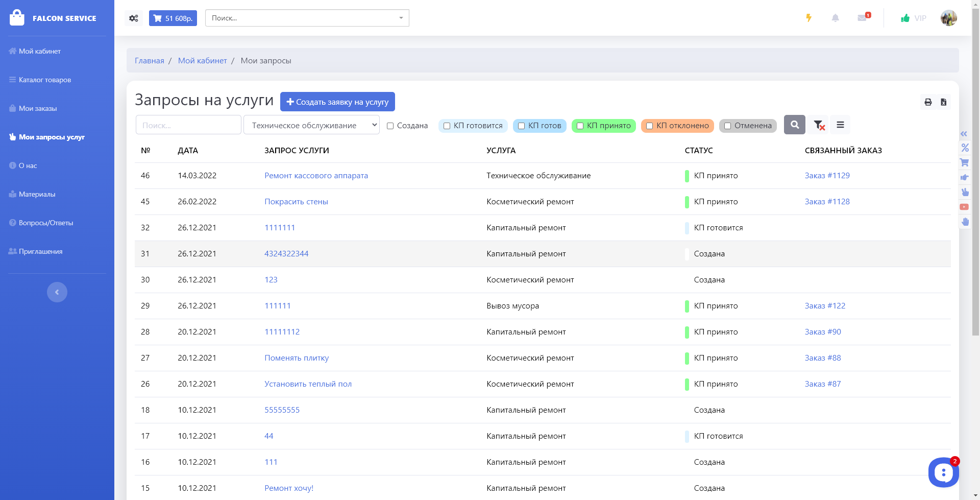
Task: Open the notifications bell
Action: [x=835, y=18]
